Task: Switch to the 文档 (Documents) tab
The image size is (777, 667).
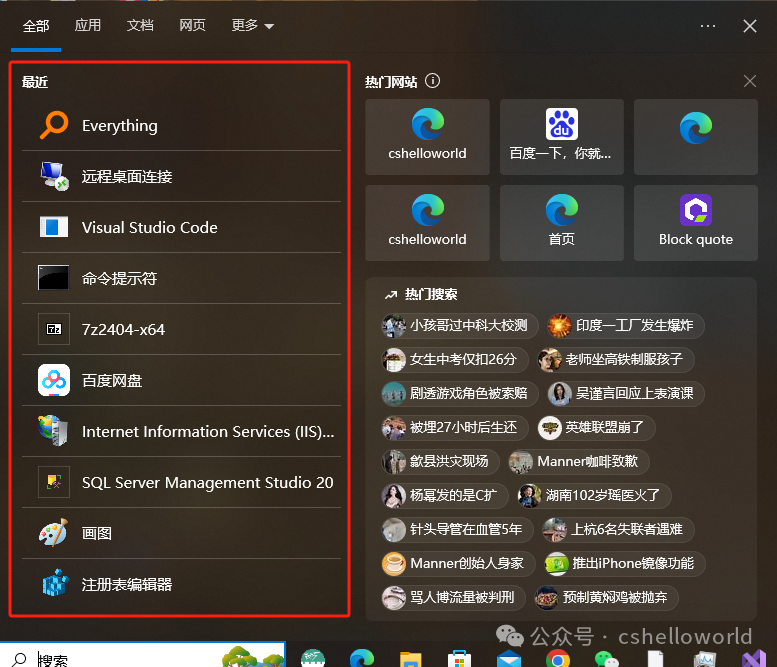Action: pyautogui.click(x=140, y=26)
